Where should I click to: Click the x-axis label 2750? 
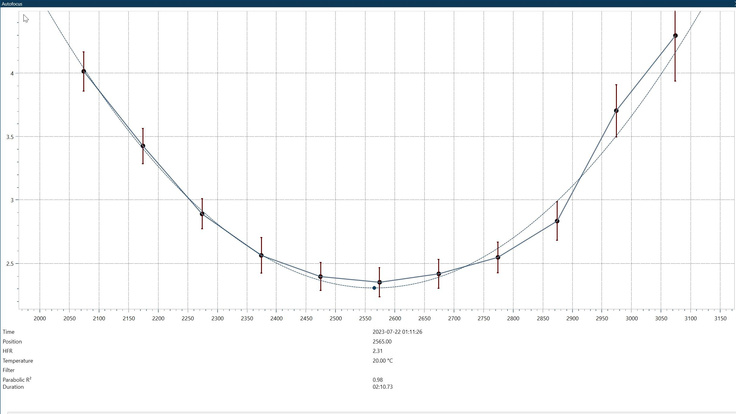point(483,319)
